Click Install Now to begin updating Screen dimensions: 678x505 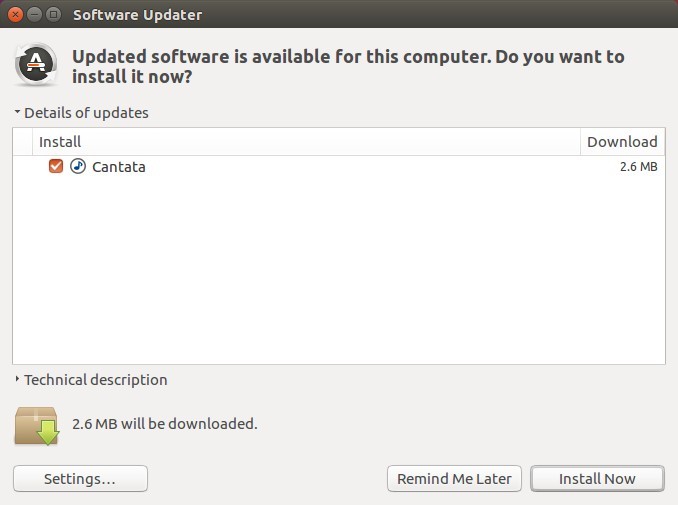pyautogui.click(x=597, y=479)
